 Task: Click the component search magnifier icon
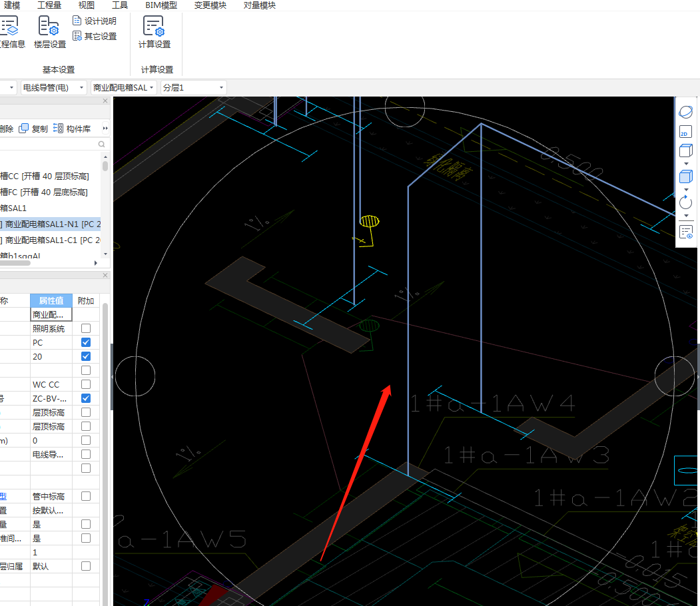(x=101, y=144)
